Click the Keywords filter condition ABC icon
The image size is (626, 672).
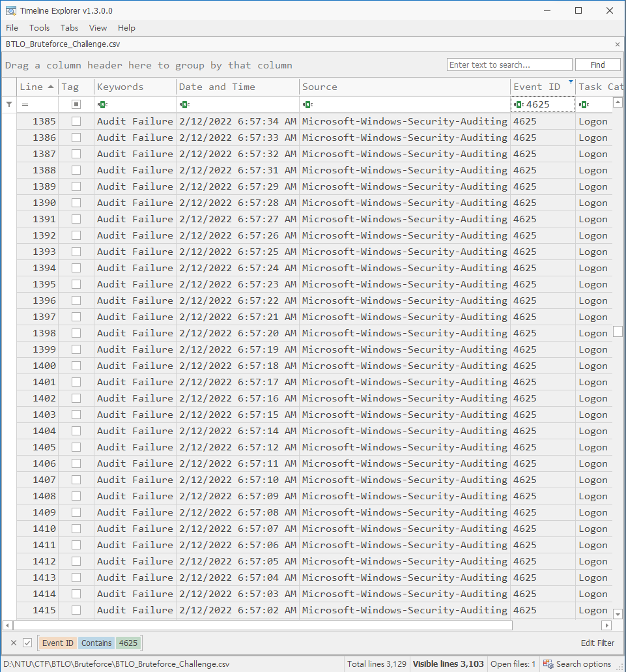point(102,104)
